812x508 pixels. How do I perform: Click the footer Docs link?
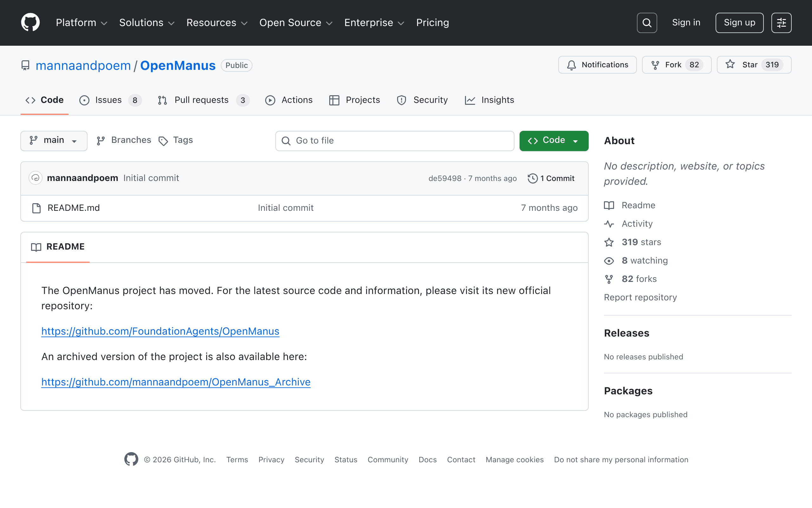428,460
